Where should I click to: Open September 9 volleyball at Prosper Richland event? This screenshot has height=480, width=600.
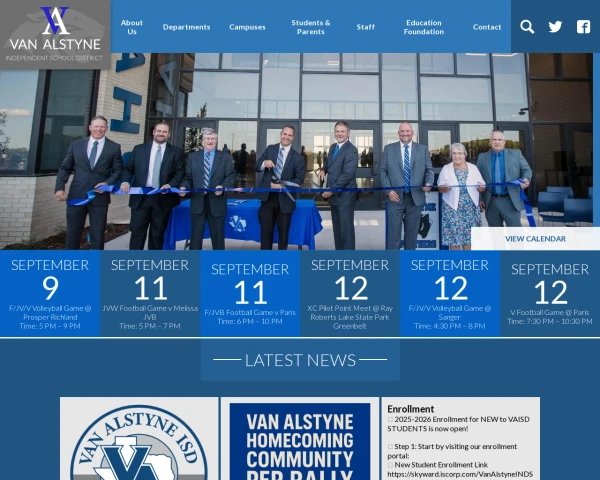(50, 294)
